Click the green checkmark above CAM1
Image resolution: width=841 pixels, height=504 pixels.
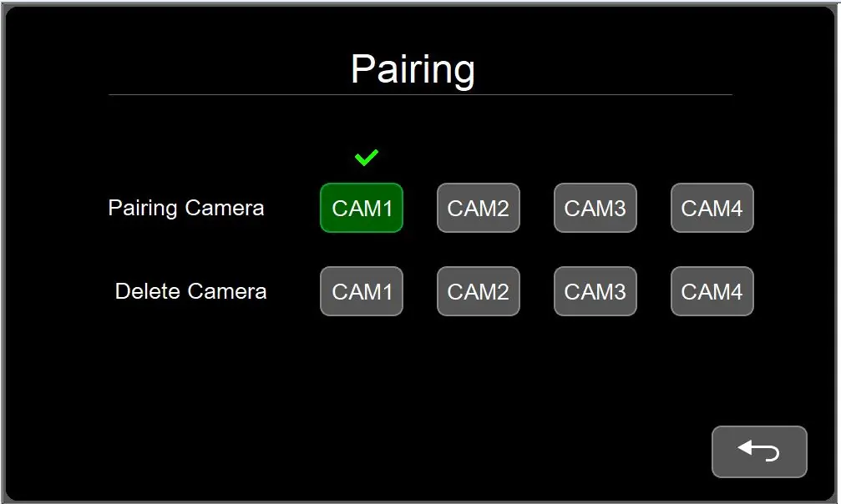tap(367, 157)
